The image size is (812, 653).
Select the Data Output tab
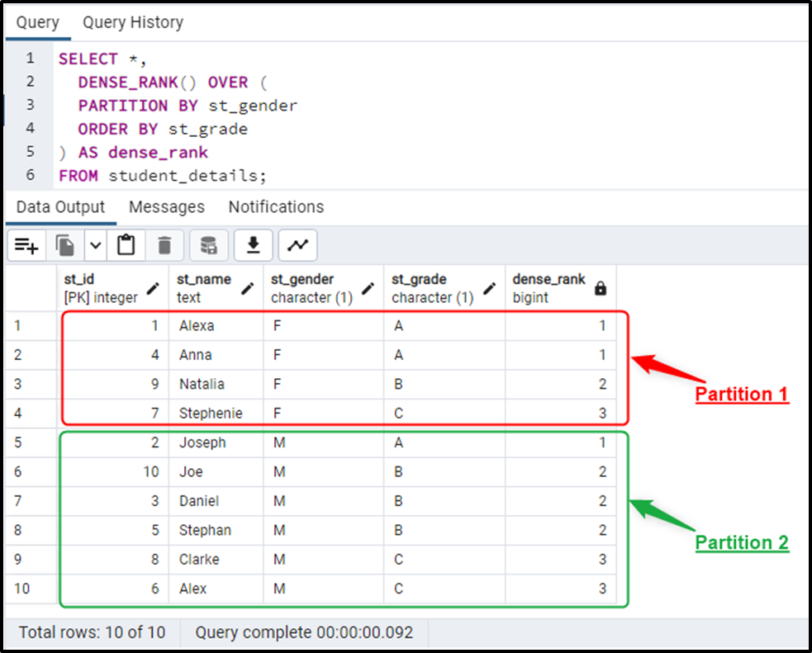pyautogui.click(x=60, y=206)
